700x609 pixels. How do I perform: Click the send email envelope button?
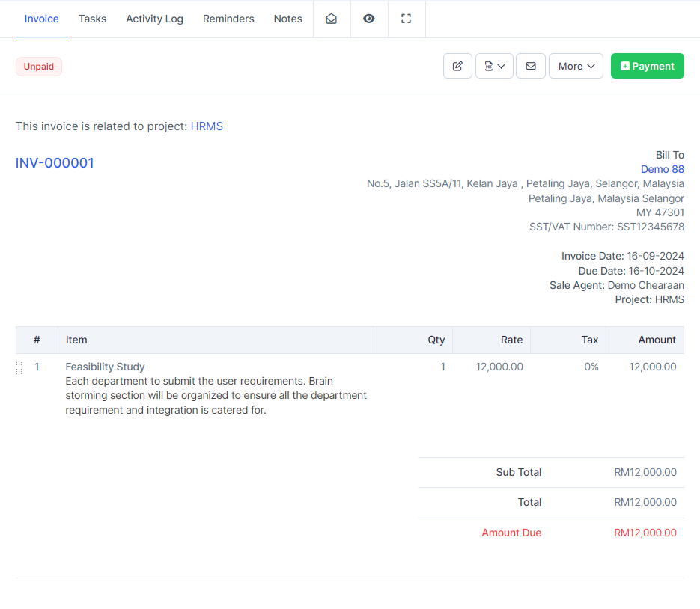click(x=531, y=66)
